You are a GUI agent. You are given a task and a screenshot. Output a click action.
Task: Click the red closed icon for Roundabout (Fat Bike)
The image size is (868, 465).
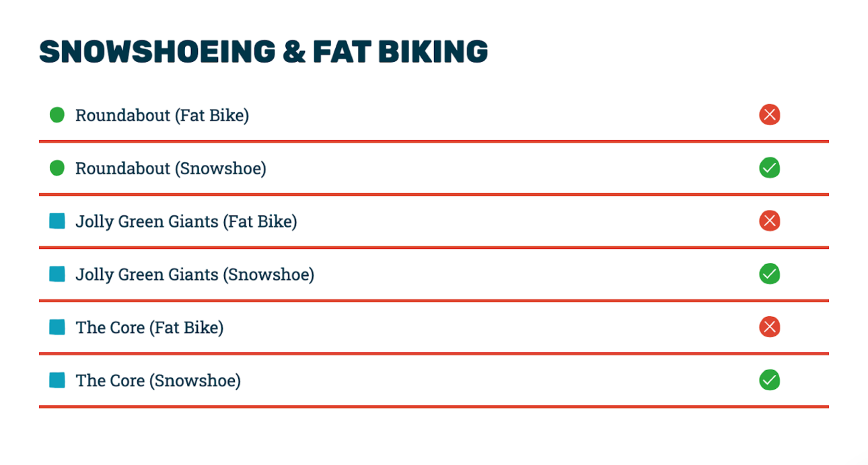(769, 115)
